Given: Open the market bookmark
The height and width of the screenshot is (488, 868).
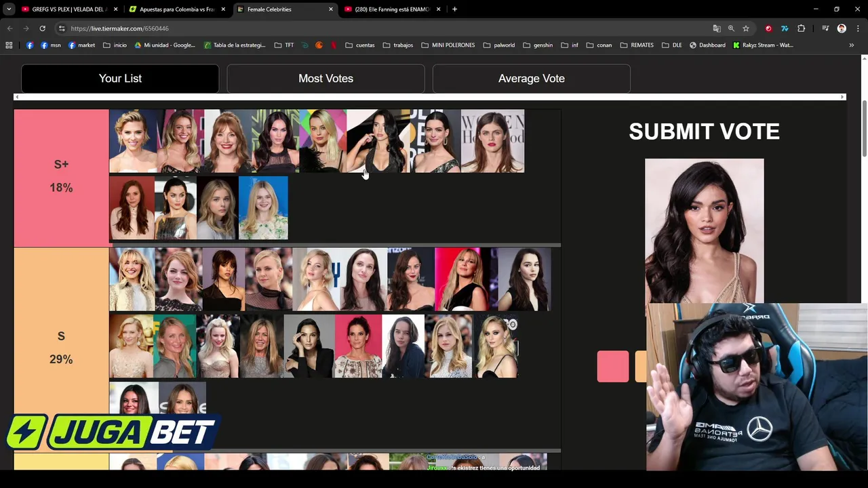Looking at the screenshot, I should click(81, 45).
